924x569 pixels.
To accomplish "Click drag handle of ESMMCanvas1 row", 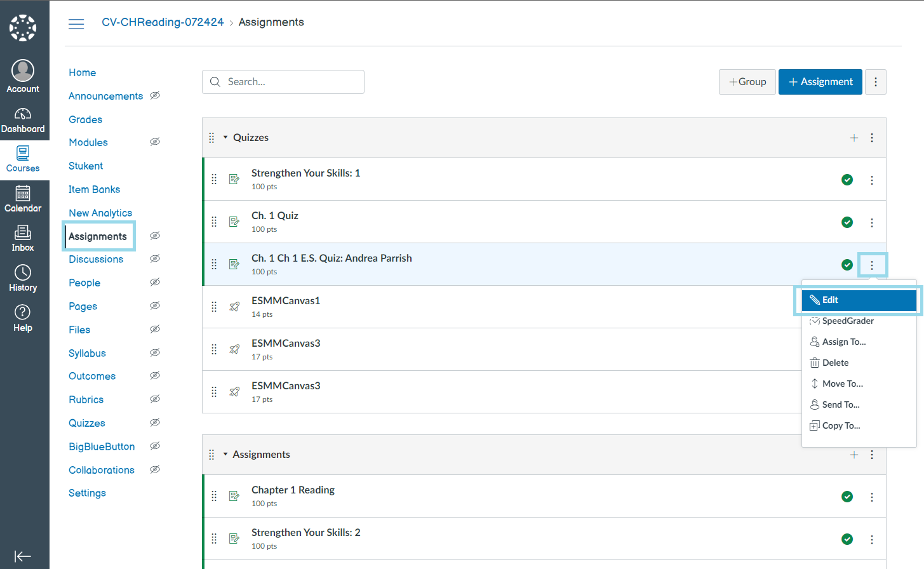I will [214, 307].
